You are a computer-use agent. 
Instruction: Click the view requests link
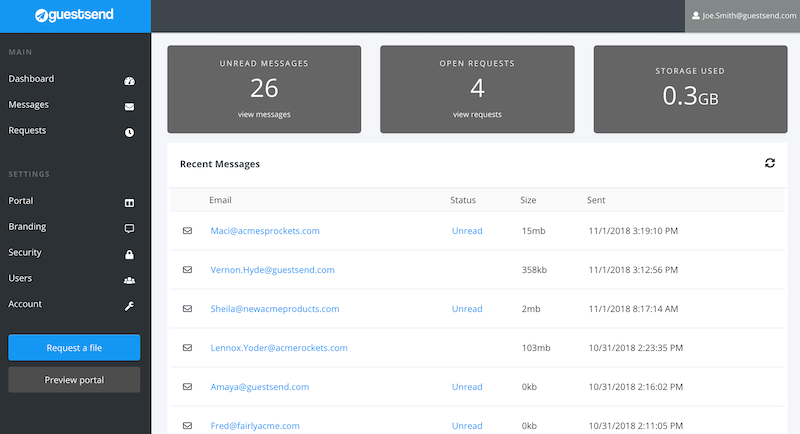click(477, 114)
